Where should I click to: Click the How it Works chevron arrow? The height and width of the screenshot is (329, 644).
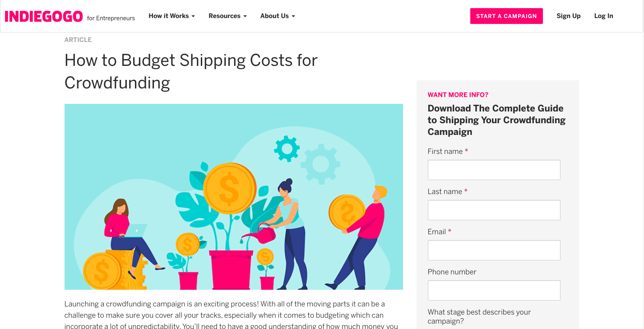(193, 16)
